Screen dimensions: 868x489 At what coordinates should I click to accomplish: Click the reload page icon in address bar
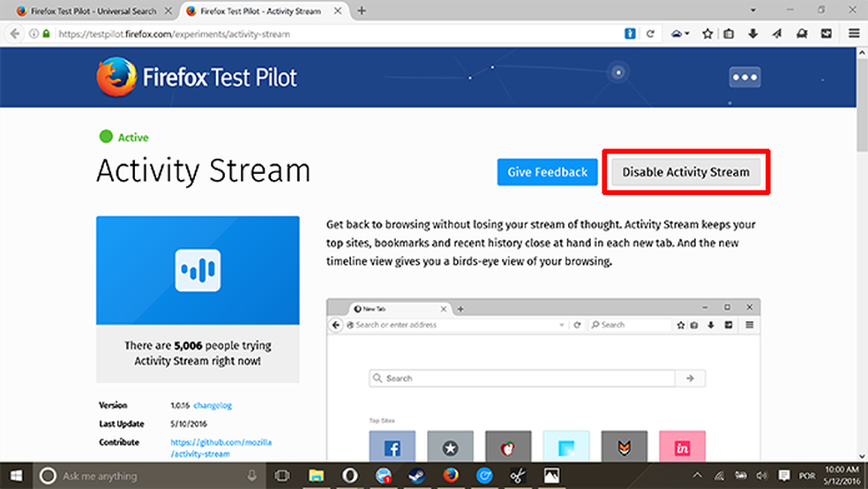(651, 34)
